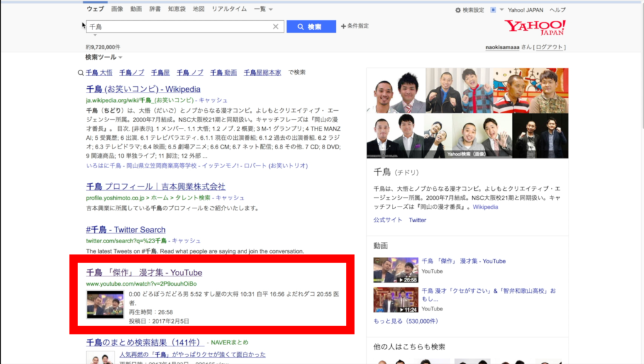
Task: Click the ログアウト link
Action: [x=549, y=47]
